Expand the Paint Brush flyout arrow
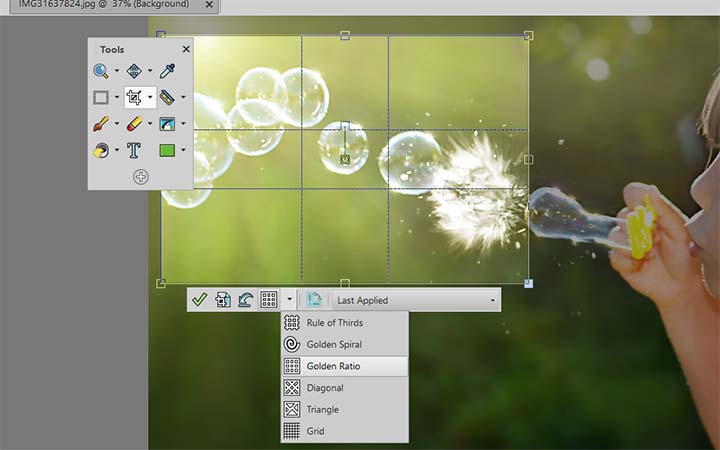 point(117,124)
